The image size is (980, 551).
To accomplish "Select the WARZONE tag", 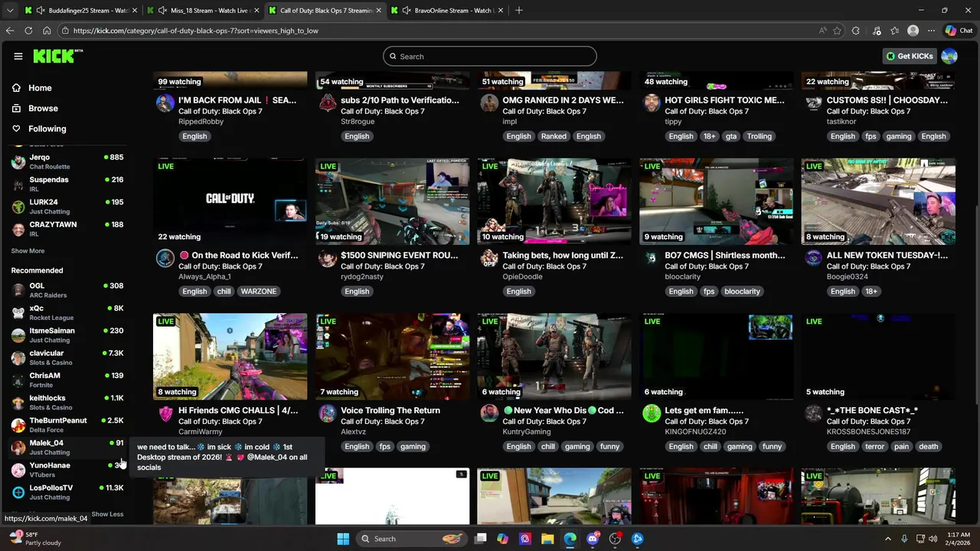I will 259,291.
